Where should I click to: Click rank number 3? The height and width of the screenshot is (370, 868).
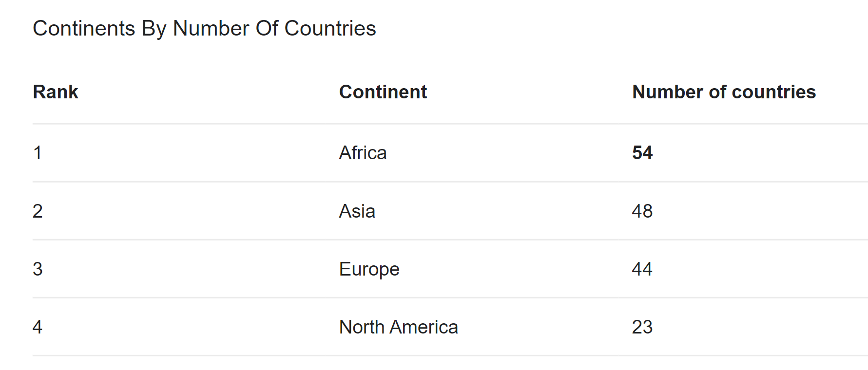tap(38, 269)
